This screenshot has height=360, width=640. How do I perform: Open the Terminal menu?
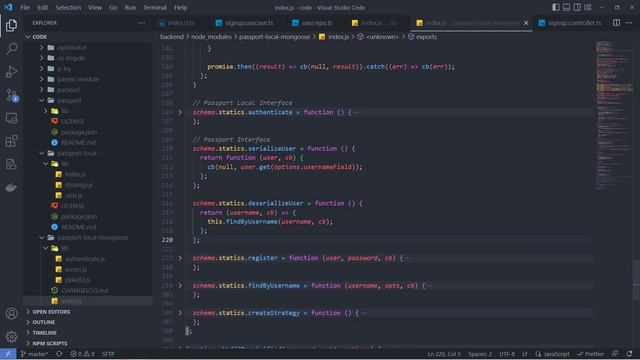[155, 7]
